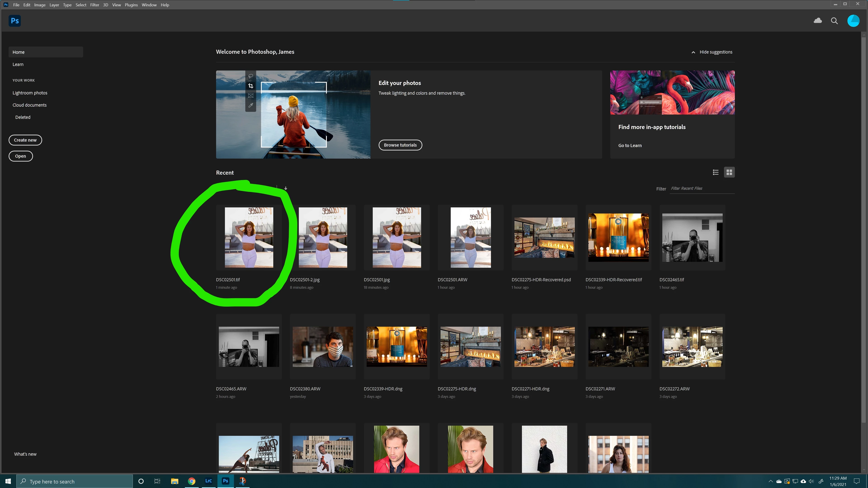
Task: Open the Filter menu
Action: click(x=94, y=5)
